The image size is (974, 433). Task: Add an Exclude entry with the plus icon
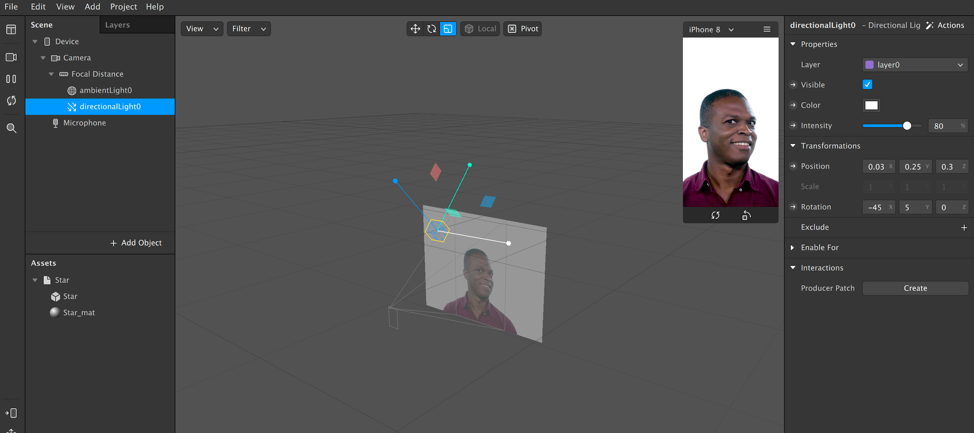click(964, 227)
